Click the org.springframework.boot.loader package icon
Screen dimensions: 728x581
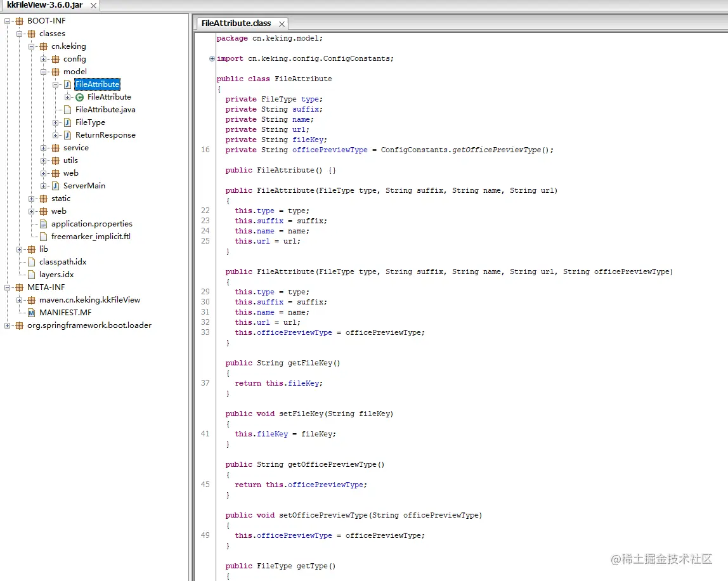click(x=20, y=325)
